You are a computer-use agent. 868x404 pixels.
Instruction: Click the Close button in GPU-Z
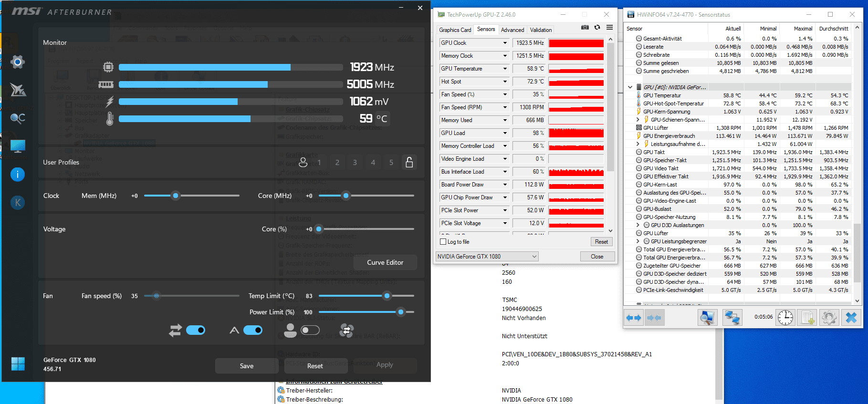coord(597,257)
